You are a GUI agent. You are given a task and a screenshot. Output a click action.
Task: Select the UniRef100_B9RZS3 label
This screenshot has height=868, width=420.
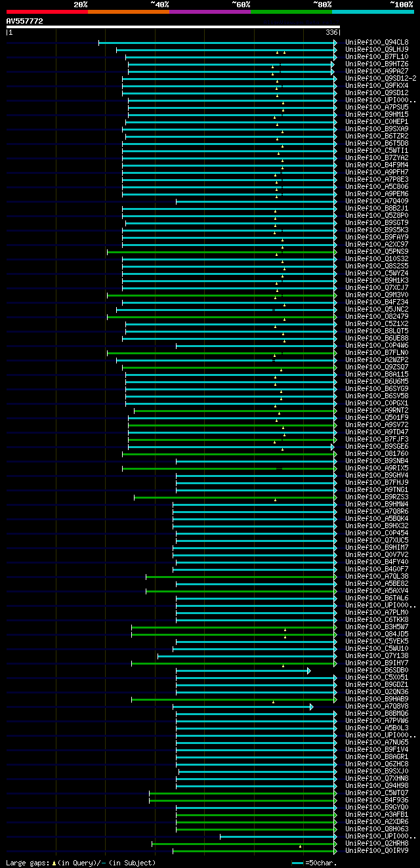377,497
